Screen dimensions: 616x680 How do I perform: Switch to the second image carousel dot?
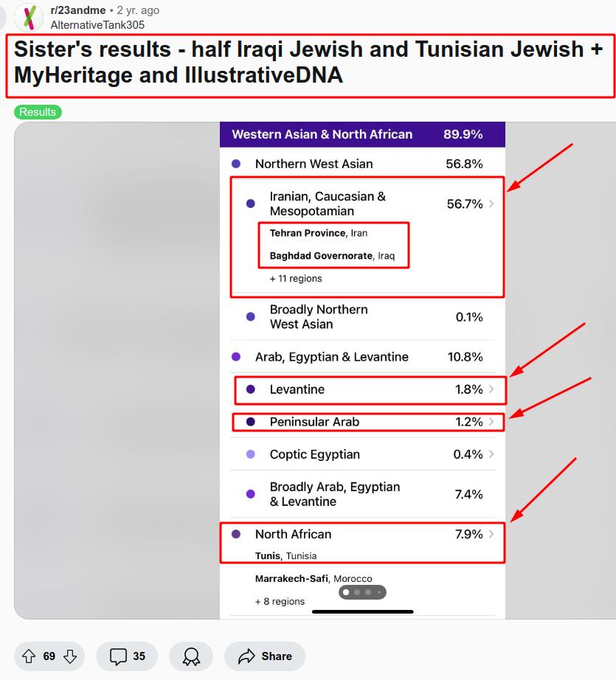pyautogui.click(x=357, y=592)
